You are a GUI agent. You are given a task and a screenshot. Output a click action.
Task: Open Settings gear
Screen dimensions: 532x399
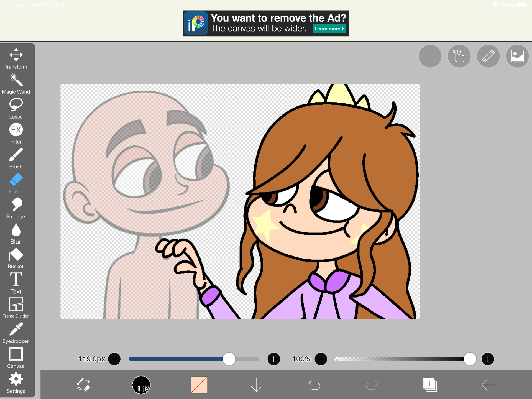(16, 383)
